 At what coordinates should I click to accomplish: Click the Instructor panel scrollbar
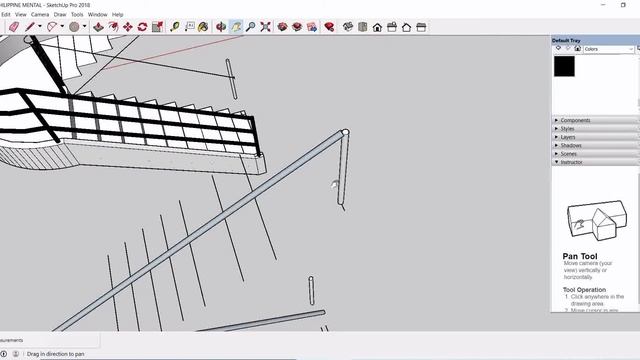click(x=638, y=239)
